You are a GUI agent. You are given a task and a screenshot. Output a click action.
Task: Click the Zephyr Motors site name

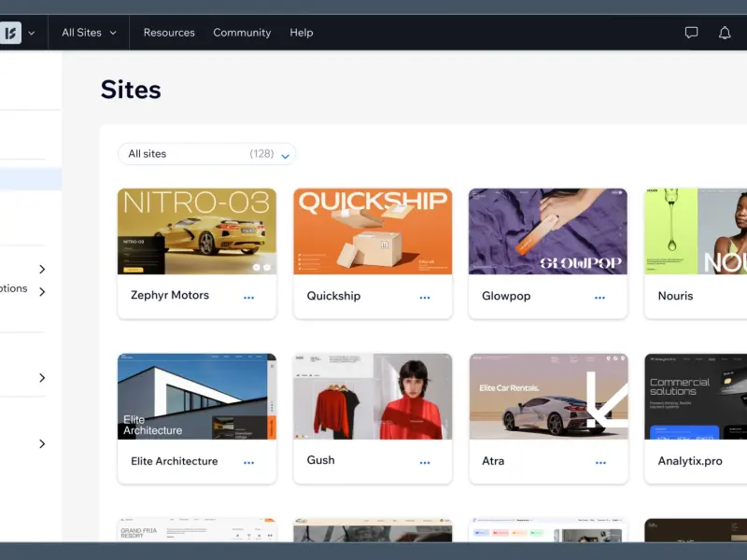click(170, 295)
